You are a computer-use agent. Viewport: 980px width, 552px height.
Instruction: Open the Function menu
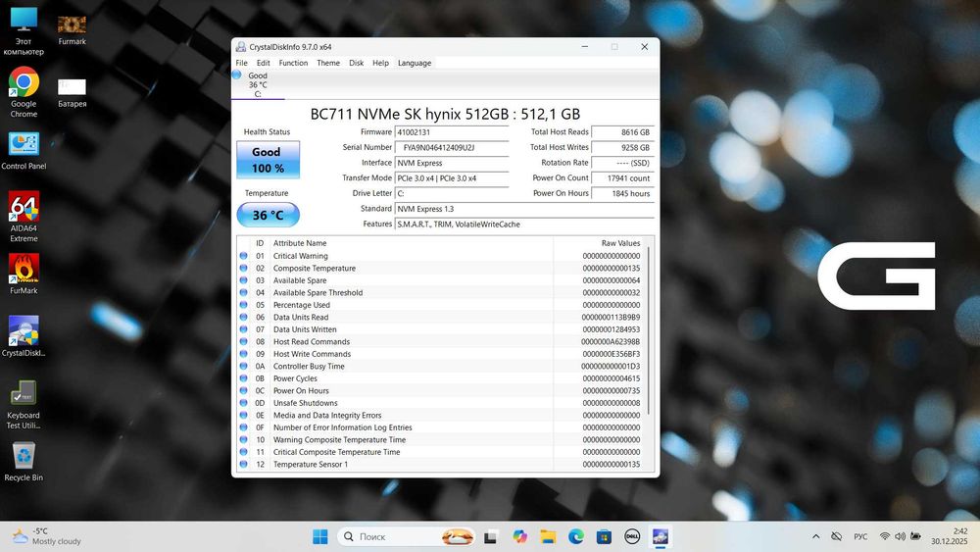click(293, 63)
